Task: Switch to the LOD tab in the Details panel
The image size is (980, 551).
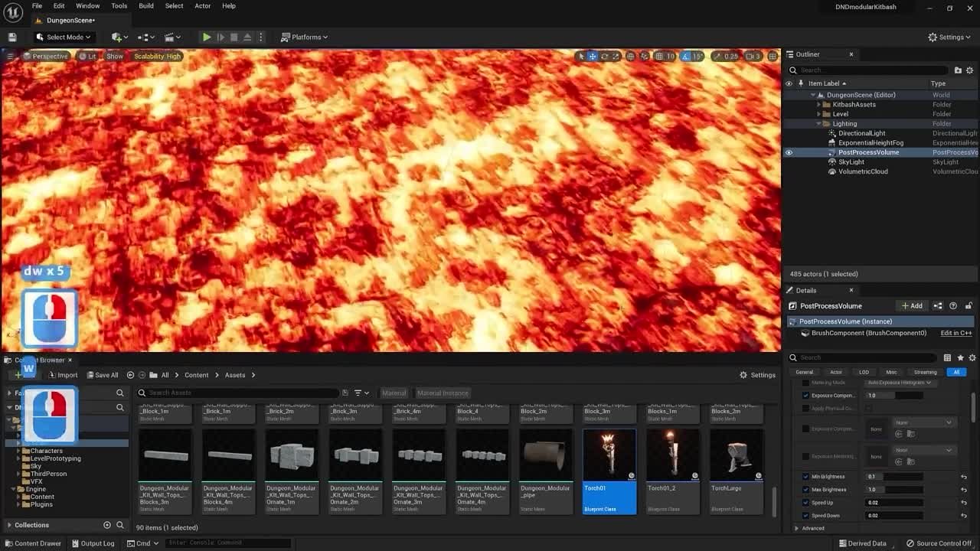Action: click(864, 372)
